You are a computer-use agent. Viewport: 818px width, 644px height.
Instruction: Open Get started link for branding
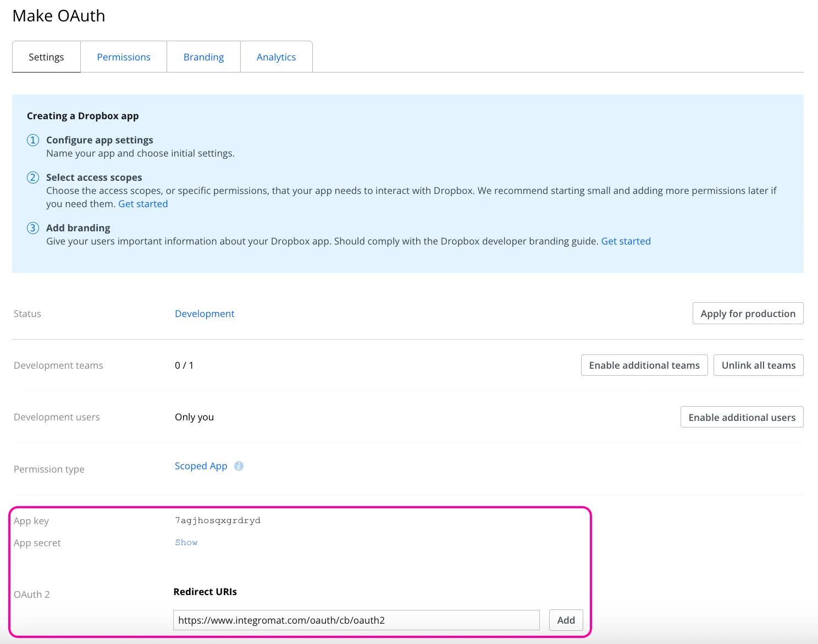tap(626, 241)
